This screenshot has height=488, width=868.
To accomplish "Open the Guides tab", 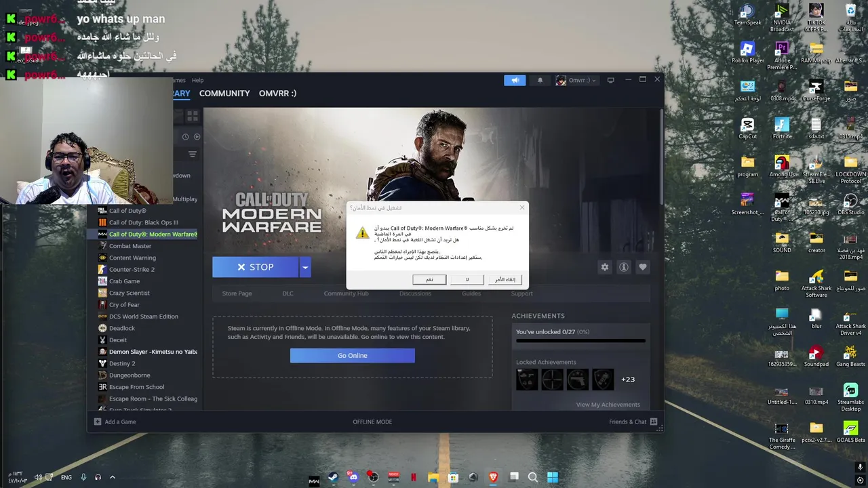I will 471,293.
